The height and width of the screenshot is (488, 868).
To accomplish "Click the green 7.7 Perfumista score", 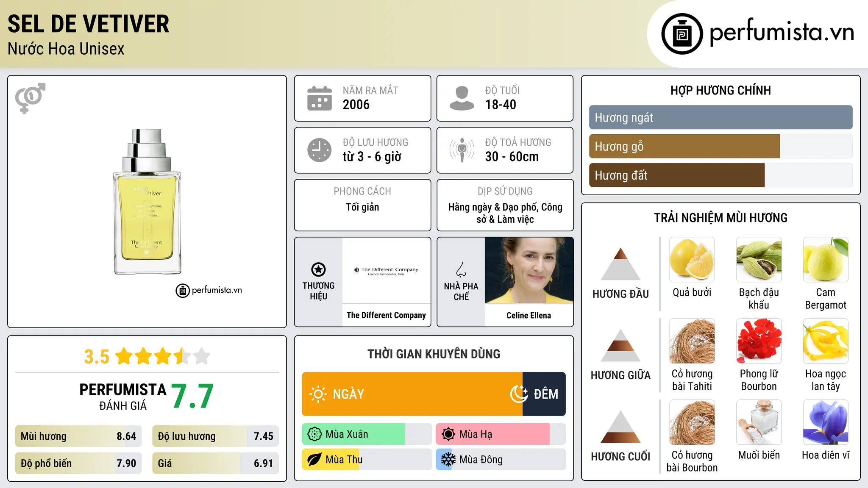I will point(192,396).
